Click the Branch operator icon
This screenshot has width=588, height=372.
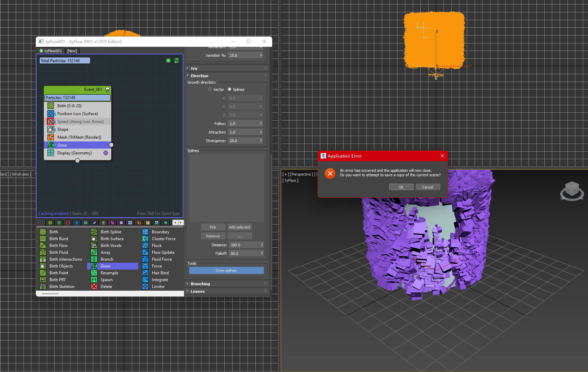pyautogui.click(x=94, y=259)
